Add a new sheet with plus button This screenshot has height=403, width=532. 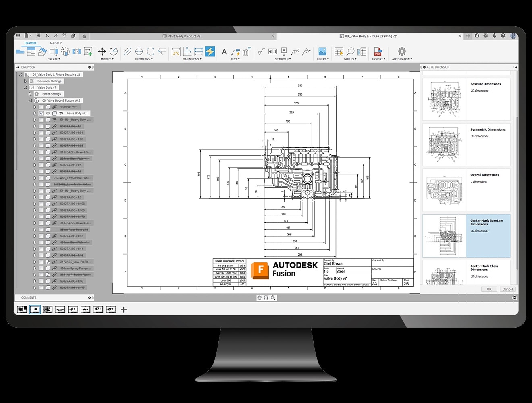tap(124, 310)
